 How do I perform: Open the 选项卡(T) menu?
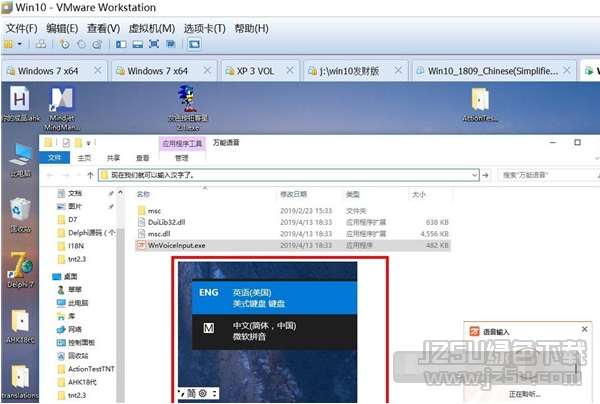tap(204, 28)
